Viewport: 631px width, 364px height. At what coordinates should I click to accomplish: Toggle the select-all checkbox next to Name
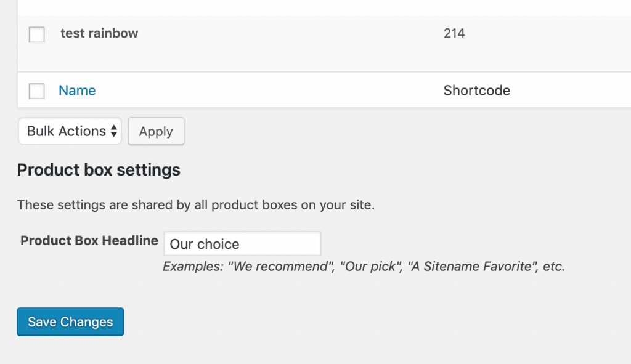pos(37,91)
